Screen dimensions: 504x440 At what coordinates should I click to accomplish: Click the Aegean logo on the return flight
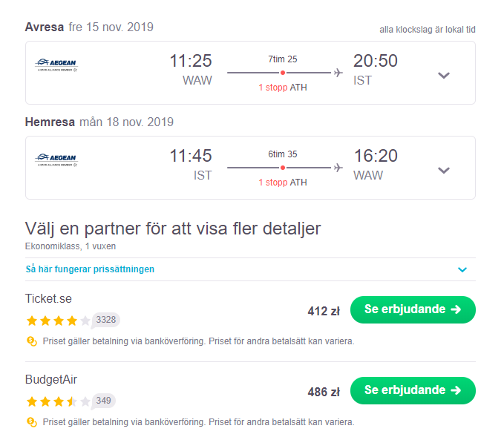[x=56, y=160]
